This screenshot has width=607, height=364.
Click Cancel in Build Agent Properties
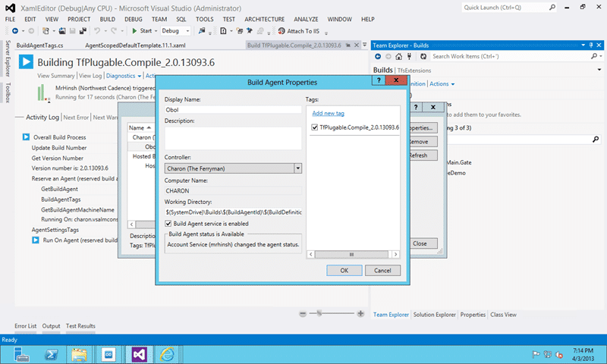382,271
